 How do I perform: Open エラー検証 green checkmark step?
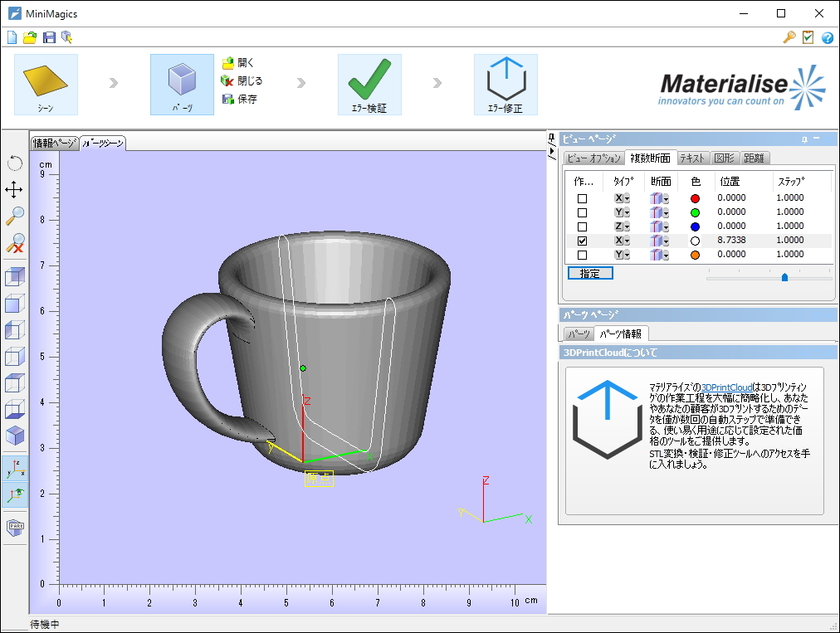[369, 84]
